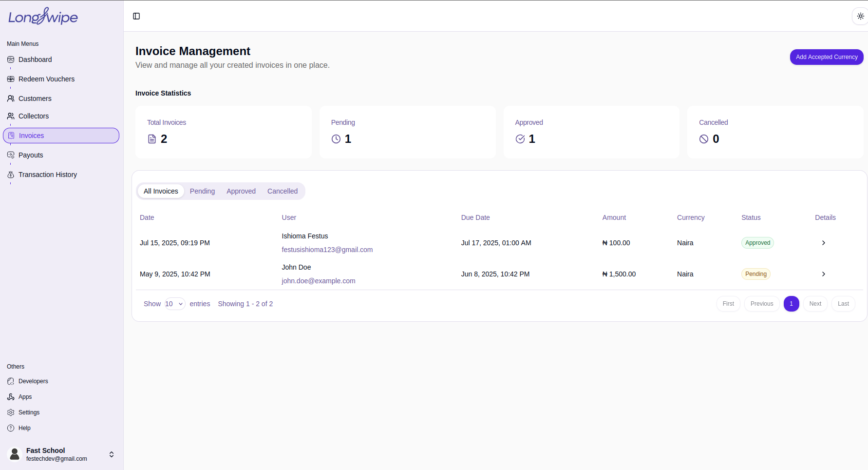868x470 pixels.
Task: Click the Collectors people icon
Action: click(11, 116)
